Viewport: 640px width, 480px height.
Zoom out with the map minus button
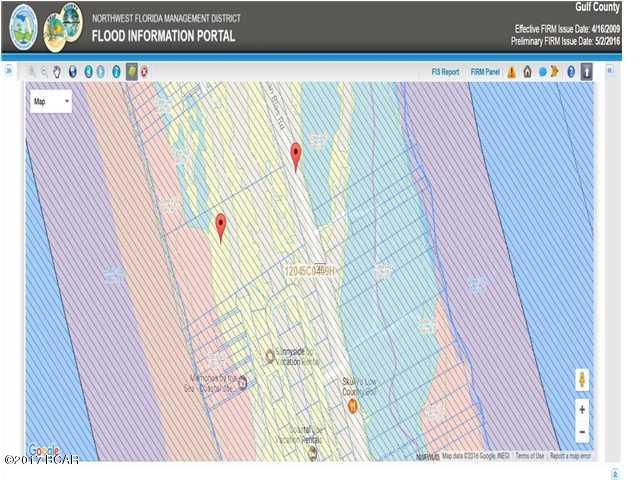click(x=582, y=431)
